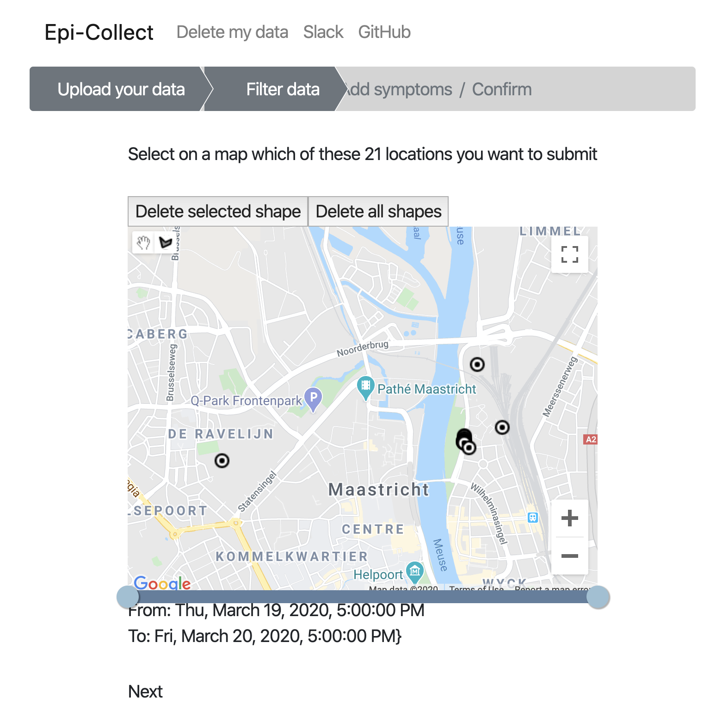
Task: Toggle fullscreen map view
Action: pos(570,254)
